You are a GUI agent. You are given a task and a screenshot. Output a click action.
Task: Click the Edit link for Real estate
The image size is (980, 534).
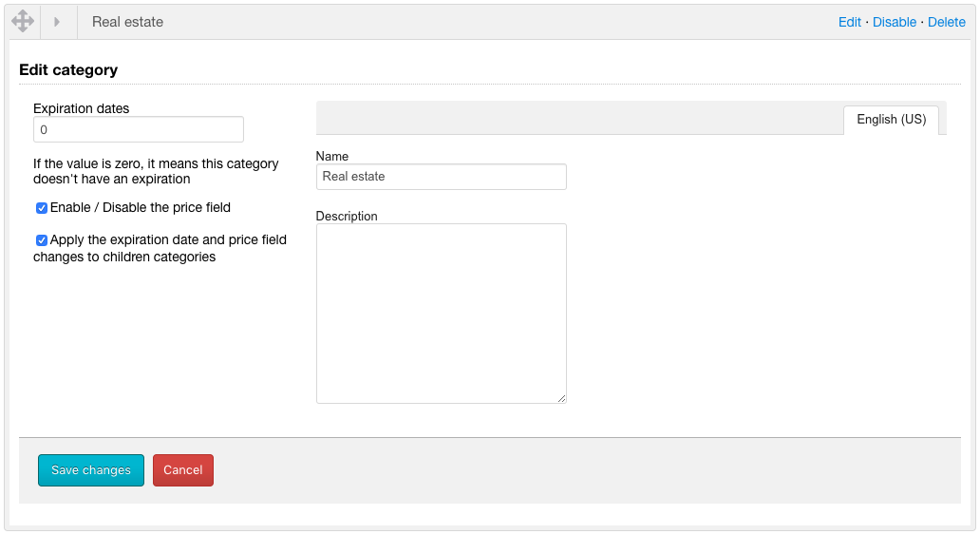click(x=849, y=22)
